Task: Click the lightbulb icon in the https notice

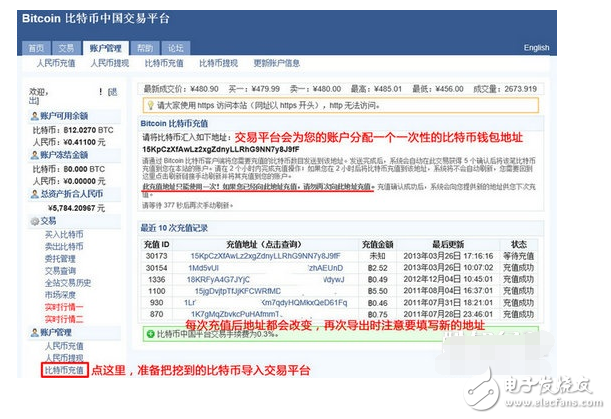Action: pyautogui.click(x=150, y=105)
